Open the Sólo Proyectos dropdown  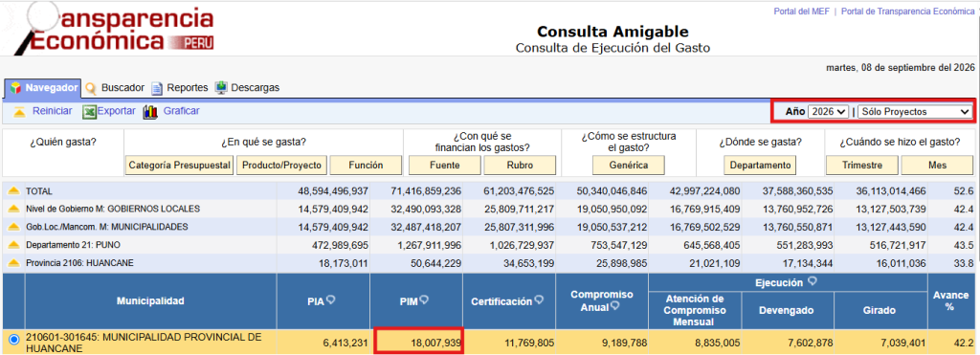(x=914, y=112)
